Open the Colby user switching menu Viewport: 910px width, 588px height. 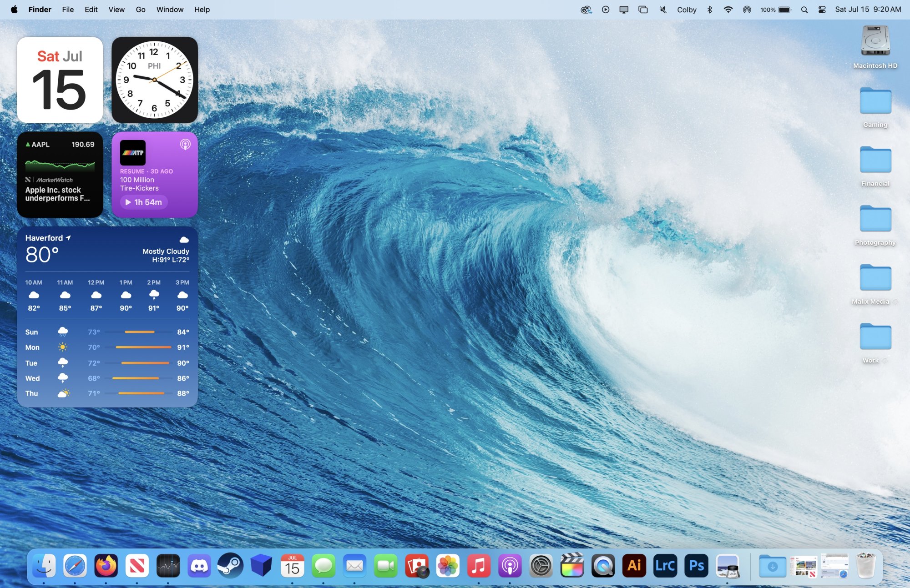[x=686, y=10]
